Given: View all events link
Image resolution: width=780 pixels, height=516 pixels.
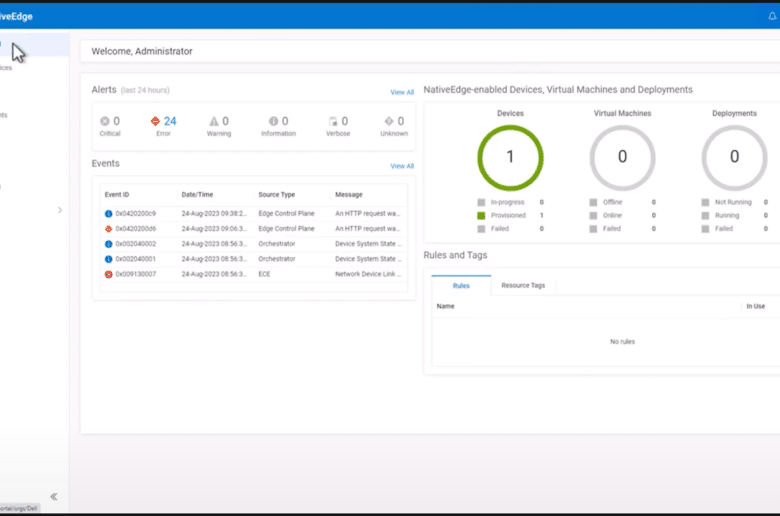Looking at the screenshot, I should 402,166.
